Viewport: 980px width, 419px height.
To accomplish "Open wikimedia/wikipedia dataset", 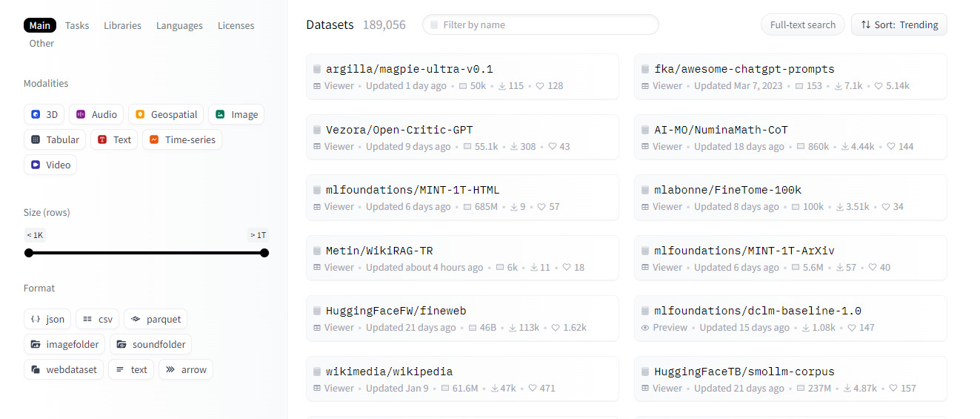I will tap(462, 379).
